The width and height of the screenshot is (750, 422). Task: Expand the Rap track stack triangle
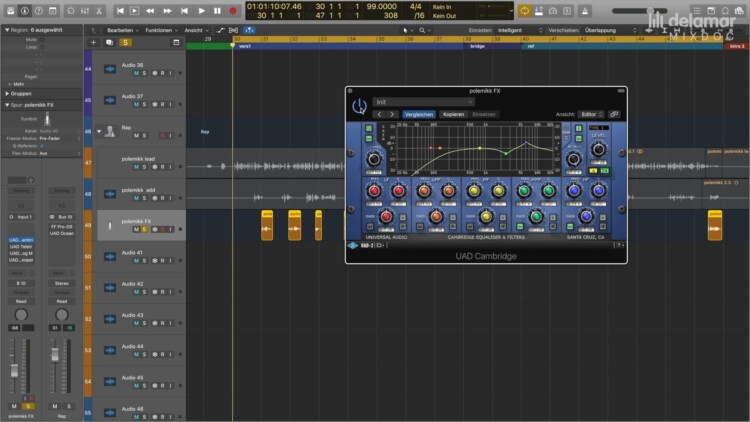99,131
